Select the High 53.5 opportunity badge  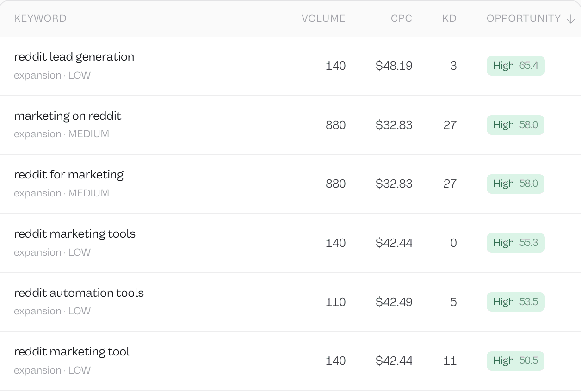[515, 302]
